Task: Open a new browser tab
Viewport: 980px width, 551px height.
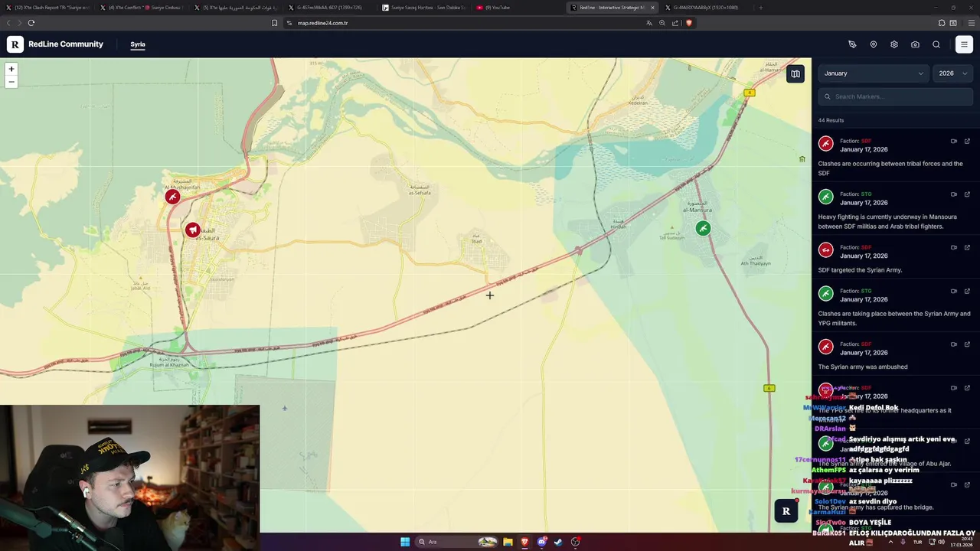Action: 760,8
